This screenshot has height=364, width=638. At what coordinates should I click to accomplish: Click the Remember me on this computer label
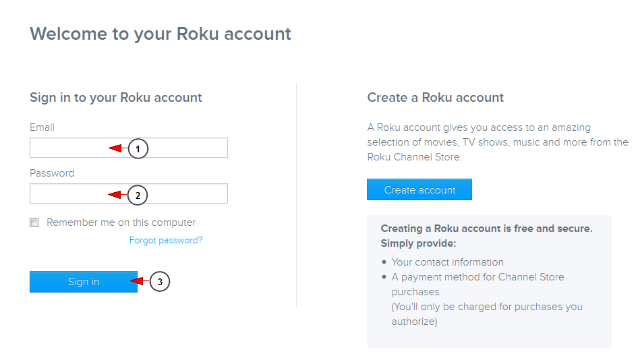[121, 222]
